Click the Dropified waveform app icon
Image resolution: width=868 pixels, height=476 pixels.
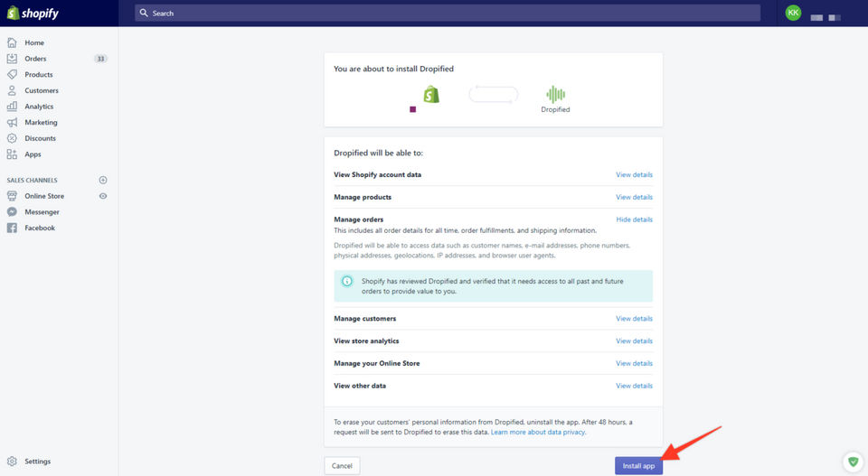coord(555,95)
